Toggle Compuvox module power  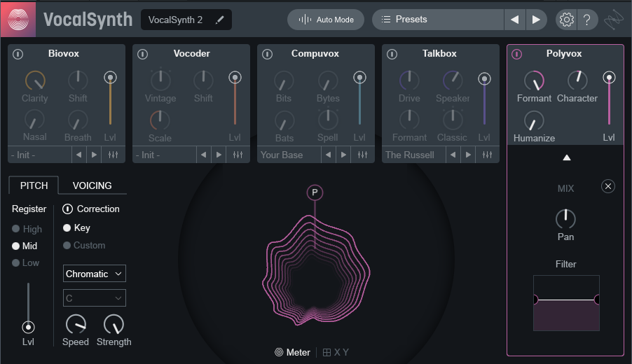coord(267,54)
